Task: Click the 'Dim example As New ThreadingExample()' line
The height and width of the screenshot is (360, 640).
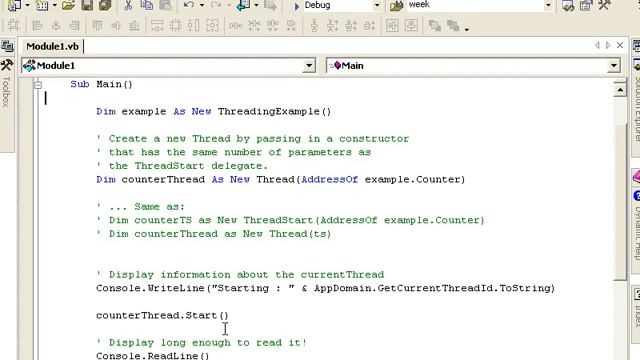Action: pyautogui.click(x=213, y=111)
